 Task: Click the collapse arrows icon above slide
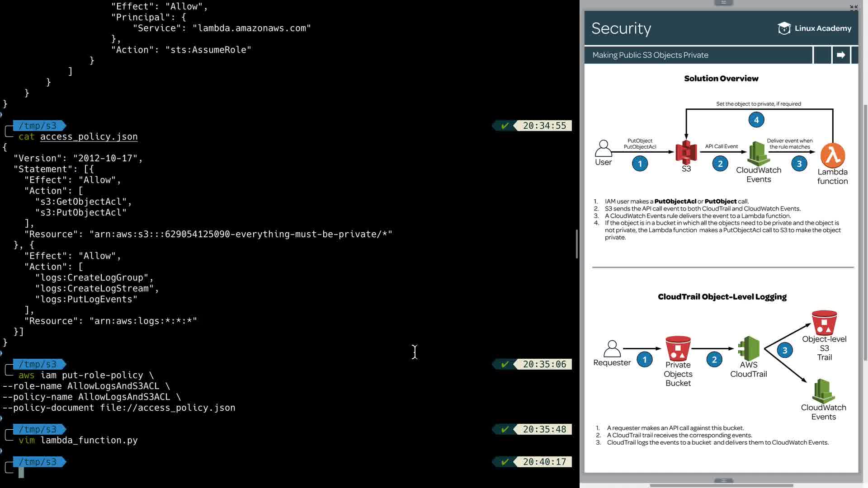click(x=854, y=7)
